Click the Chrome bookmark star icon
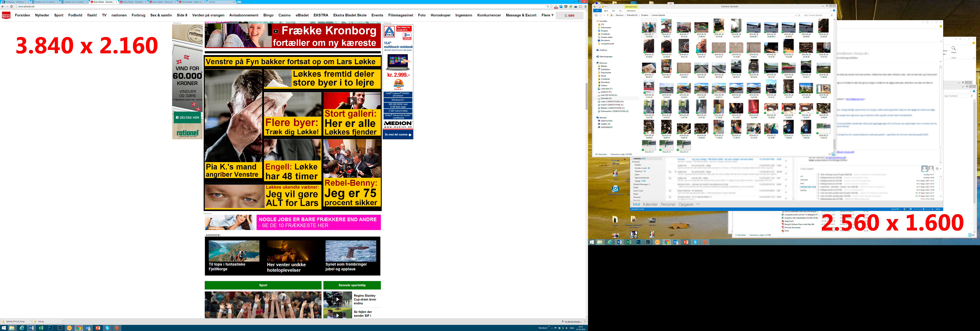Image resolution: width=980 pixels, height=331 pixels. [x=551, y=6]
